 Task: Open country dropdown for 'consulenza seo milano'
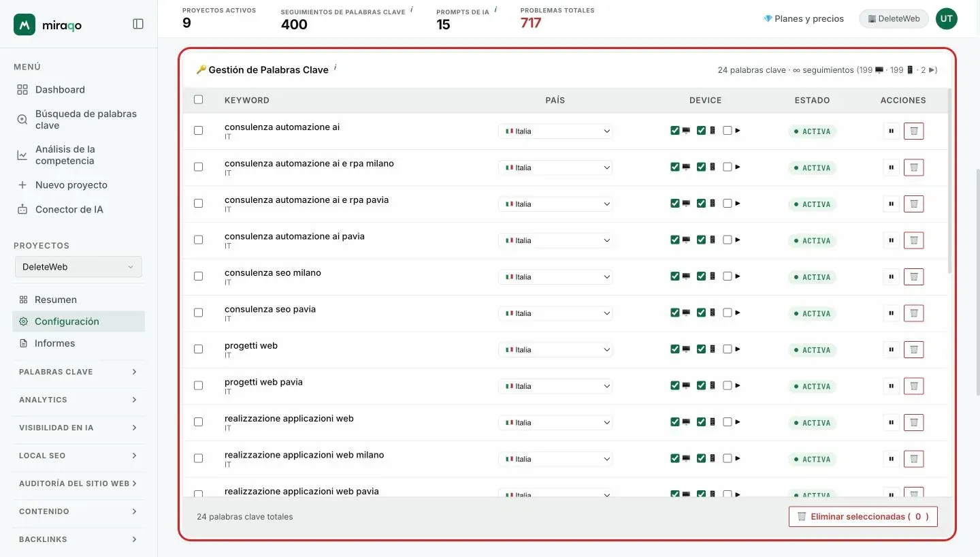(555, 277)
